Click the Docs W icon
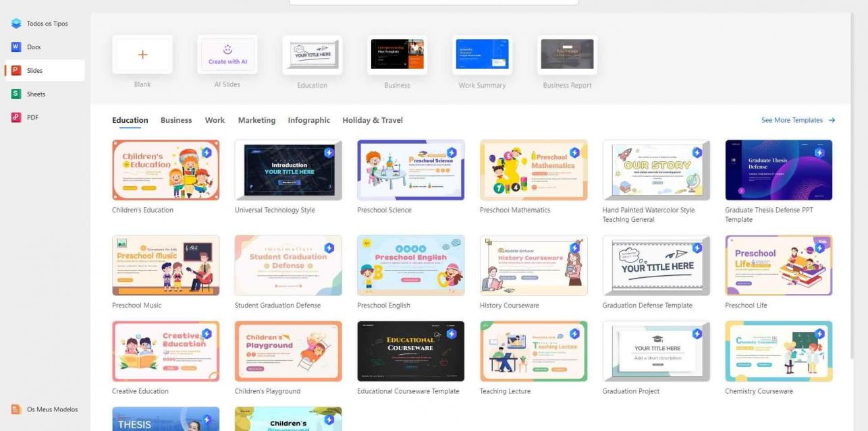The image size is (868, 431). coord(16,47)
